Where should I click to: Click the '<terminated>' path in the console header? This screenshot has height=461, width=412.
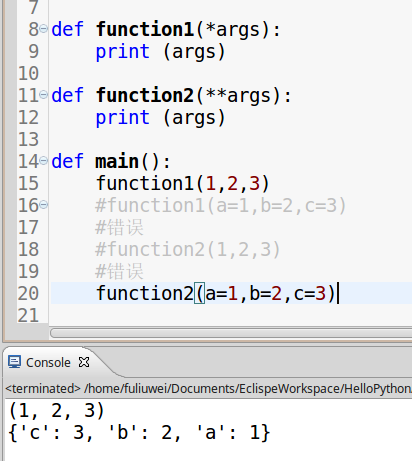(208, 389)
